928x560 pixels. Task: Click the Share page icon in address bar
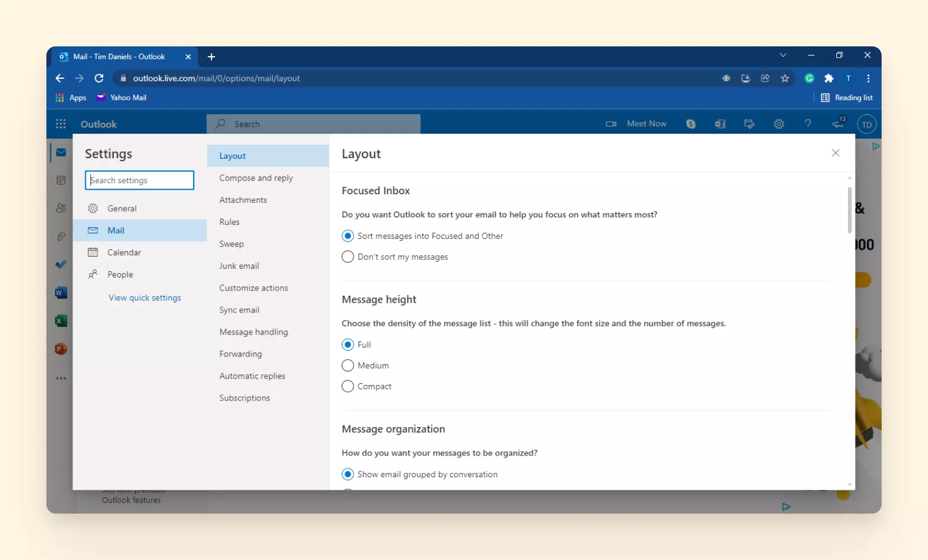pyautogui.click(x=765, y=78)
